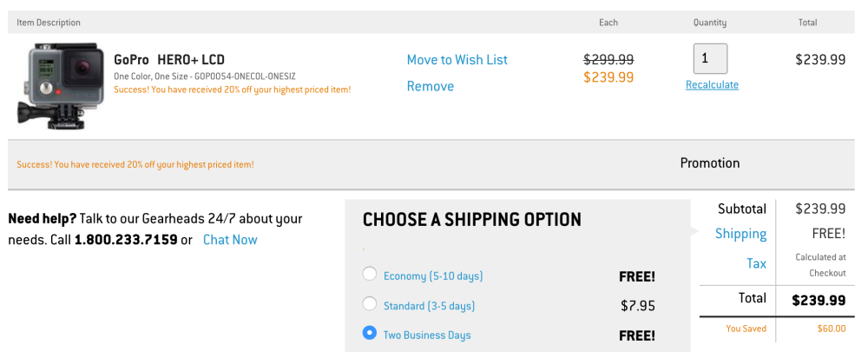Click the quantity input box
This screenshot has width=868, height=352.
pos(710,58)
